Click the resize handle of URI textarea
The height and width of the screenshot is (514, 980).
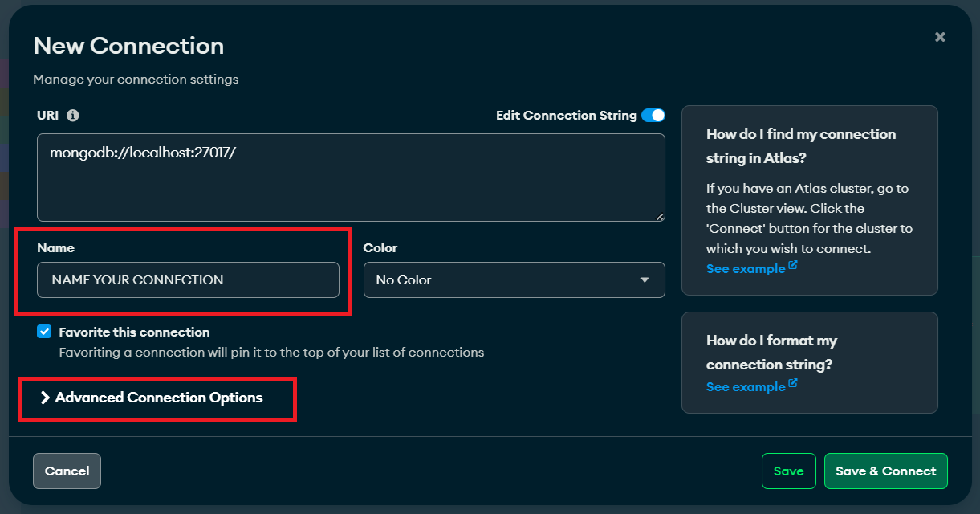click(x=660, y=216)
